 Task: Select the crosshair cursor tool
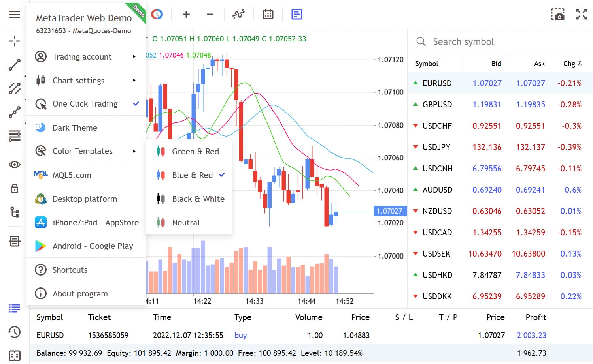coord(15,41)
